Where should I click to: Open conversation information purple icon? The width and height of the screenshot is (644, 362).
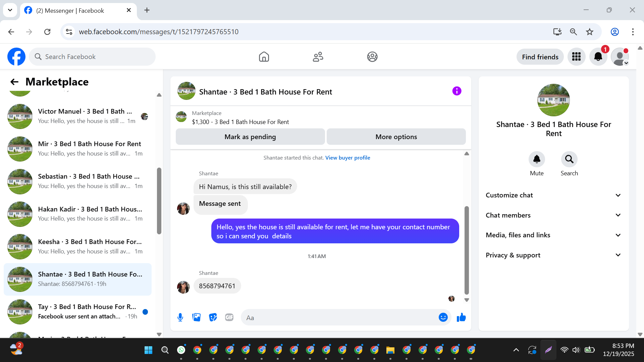(457, 91)
